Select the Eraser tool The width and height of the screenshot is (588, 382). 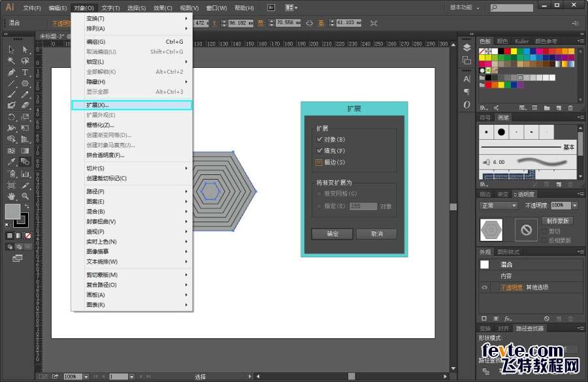25,105
